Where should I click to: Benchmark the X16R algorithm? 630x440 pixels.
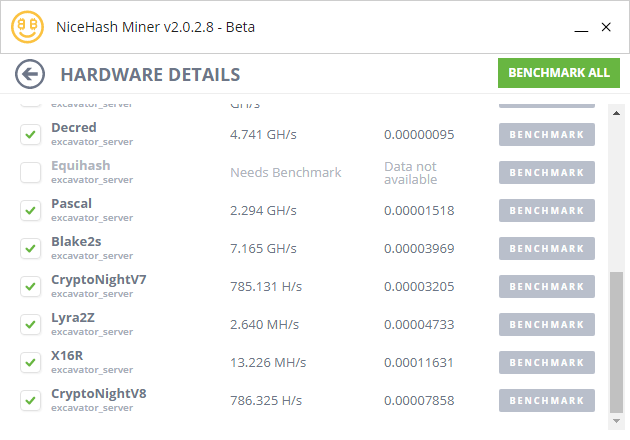pyautogui.click(x=547, y=362)
